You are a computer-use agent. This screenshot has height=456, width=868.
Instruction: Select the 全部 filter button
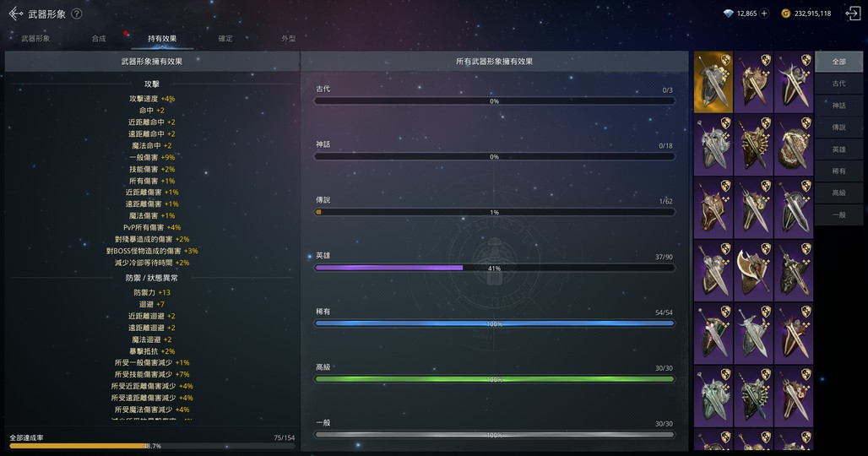pos(838,62)
